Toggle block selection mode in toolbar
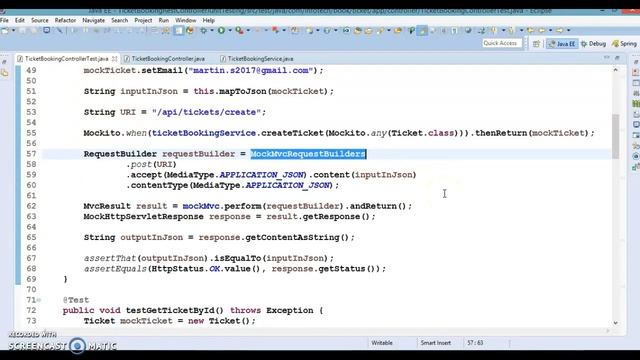 178,30
